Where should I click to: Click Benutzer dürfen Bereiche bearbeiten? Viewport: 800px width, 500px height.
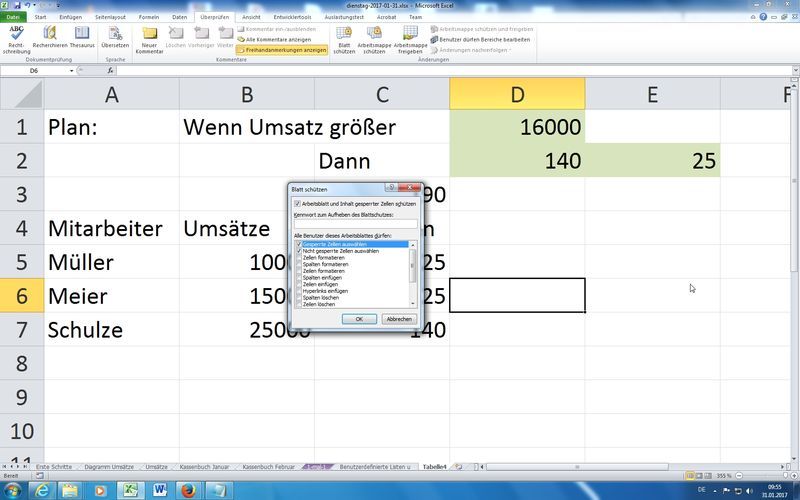tap(481, 39)
